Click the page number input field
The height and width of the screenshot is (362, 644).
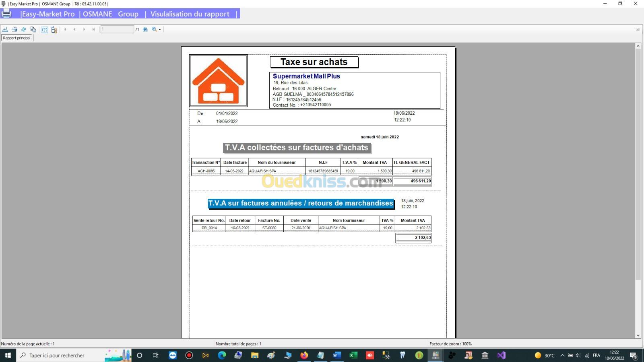point(117,29)
